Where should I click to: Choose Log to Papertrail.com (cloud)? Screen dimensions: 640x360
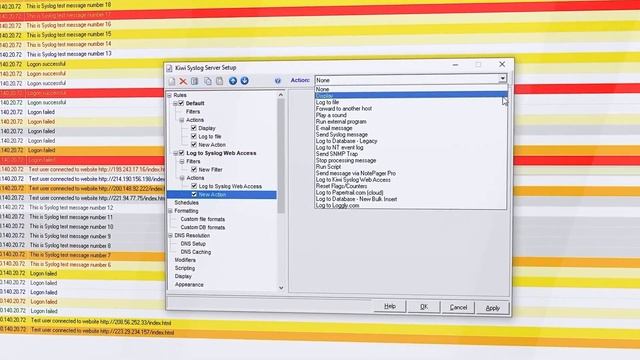click(411, 193)
